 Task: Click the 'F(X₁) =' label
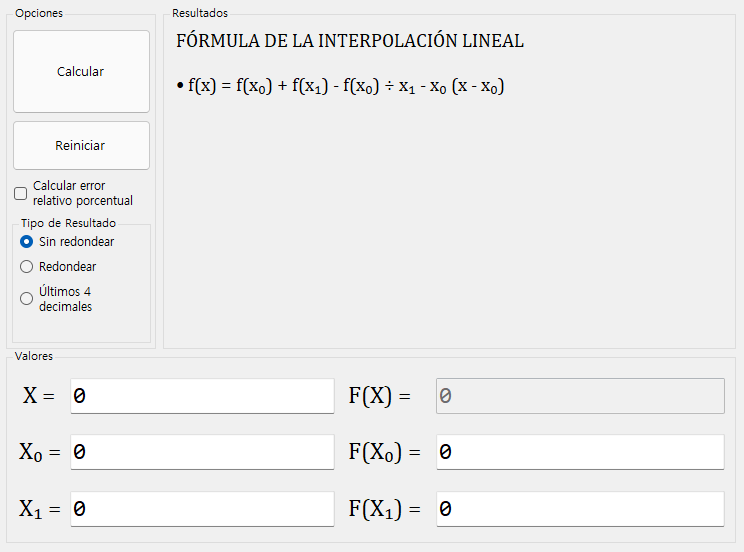click(x=384, y=509)
